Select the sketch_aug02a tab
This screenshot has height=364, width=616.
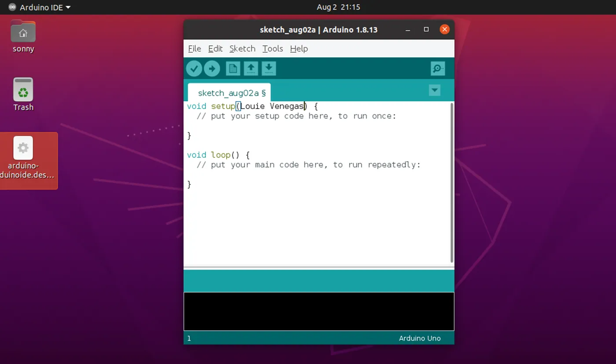(229, 93)
